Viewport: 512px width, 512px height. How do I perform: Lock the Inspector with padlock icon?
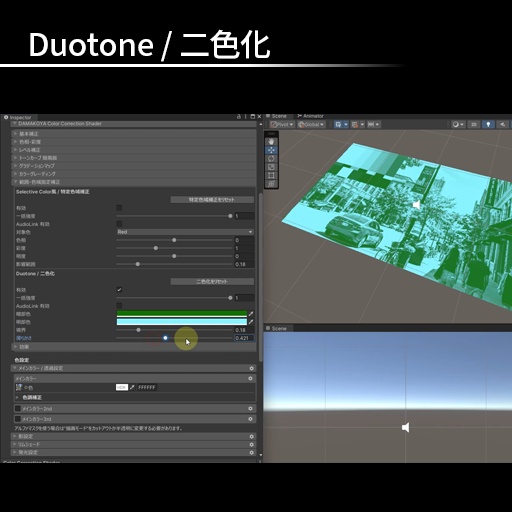pyautogui.click(x=239, y=117)
